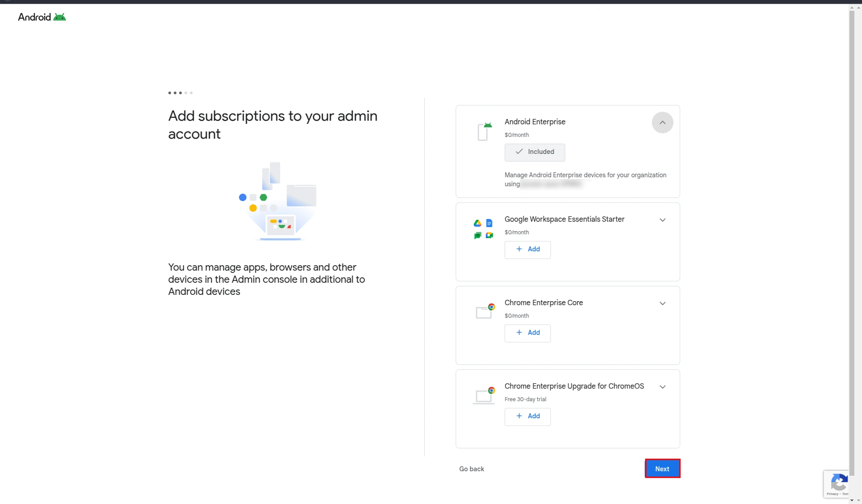Collapse the Android Enterprise details panel
Screen dimensions: 862x504
pos(662,123)
